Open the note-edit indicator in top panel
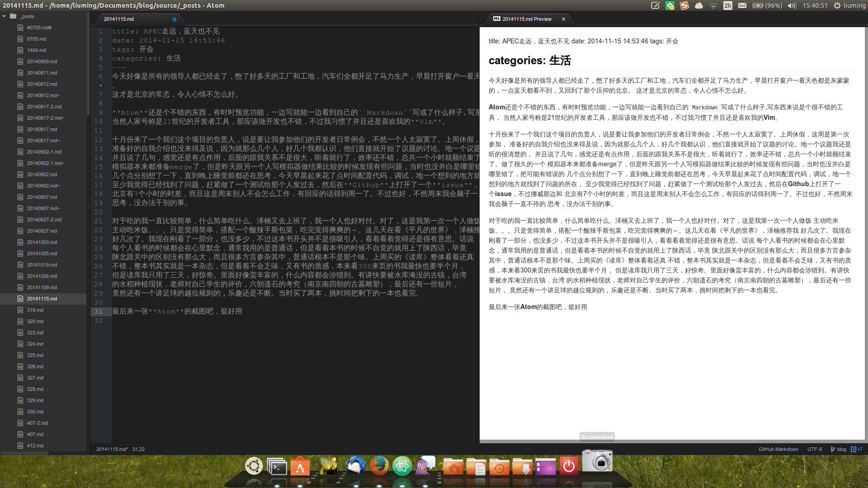Viewport: 868px width, 488px height. tap(655, 5)
